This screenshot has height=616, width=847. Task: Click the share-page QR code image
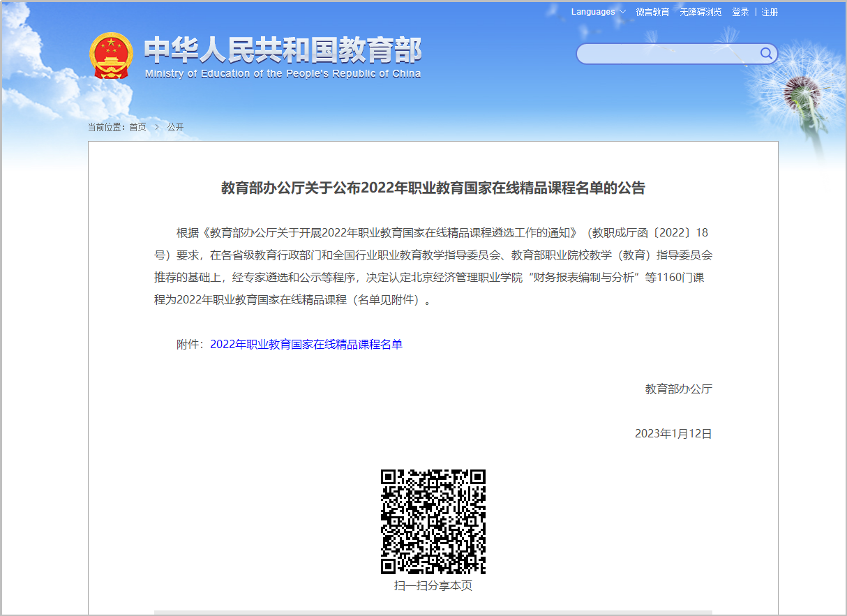click(x=433, y=522)
